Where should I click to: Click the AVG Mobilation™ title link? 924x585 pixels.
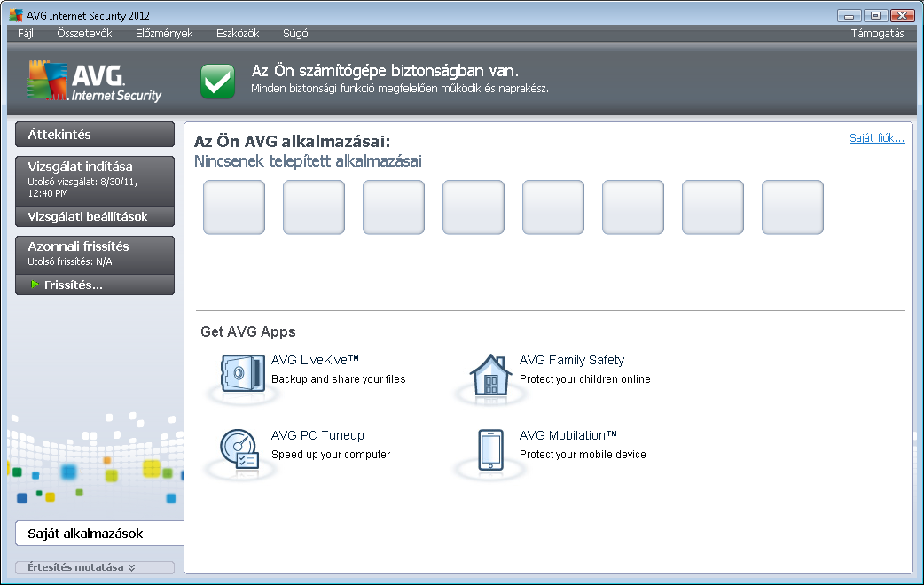click(568, 435)
